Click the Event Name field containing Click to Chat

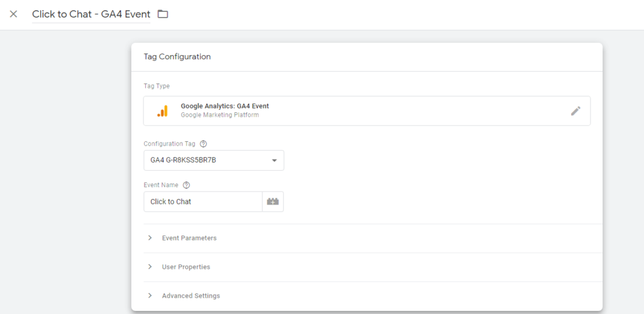pos(203,202)
